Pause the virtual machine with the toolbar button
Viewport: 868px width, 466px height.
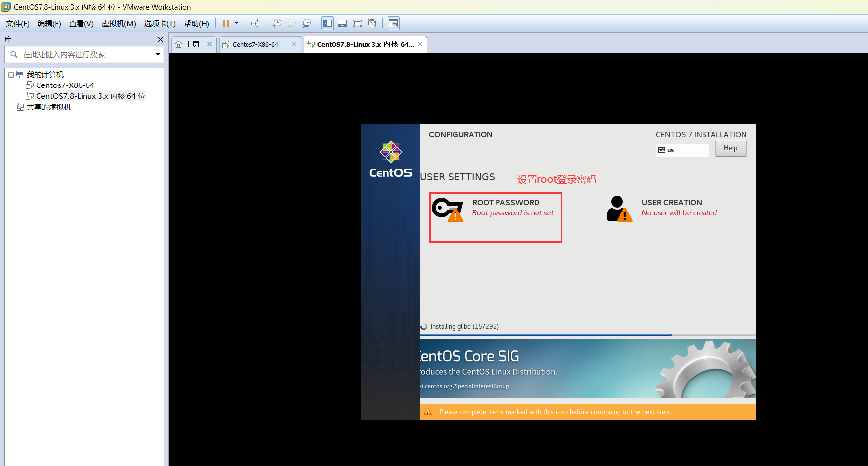pyautogui.click(x=226, y=23)
